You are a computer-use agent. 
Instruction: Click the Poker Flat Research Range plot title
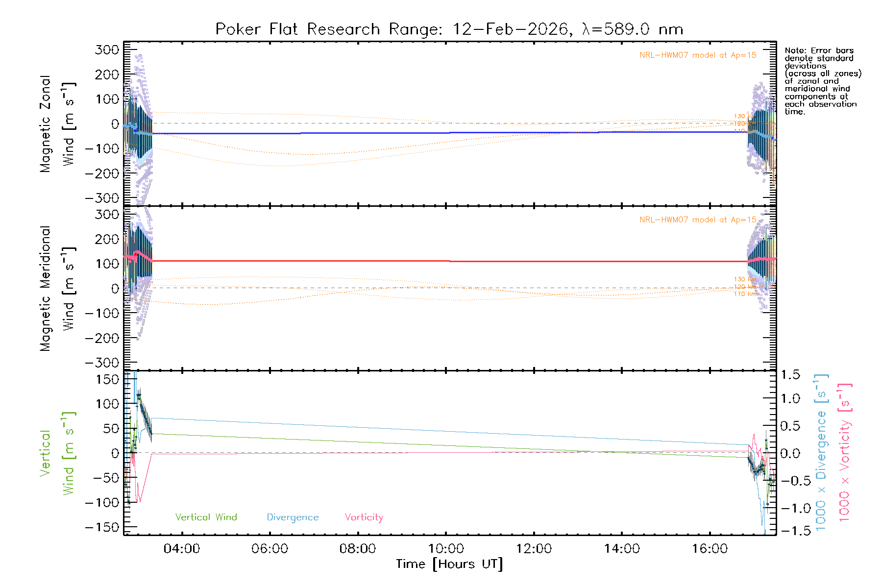point(449,29)
